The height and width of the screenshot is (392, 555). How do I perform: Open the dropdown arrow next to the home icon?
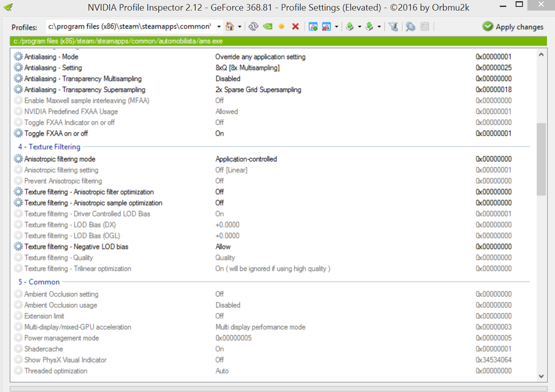[x=240, y=27]
